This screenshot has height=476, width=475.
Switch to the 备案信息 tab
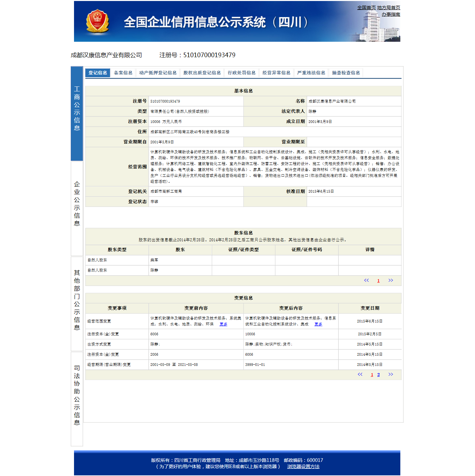click(123, 73)
